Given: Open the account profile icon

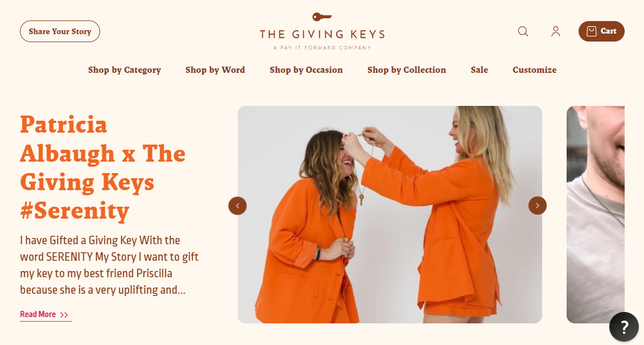Looking at the screenshot, I should click(556, 31).
